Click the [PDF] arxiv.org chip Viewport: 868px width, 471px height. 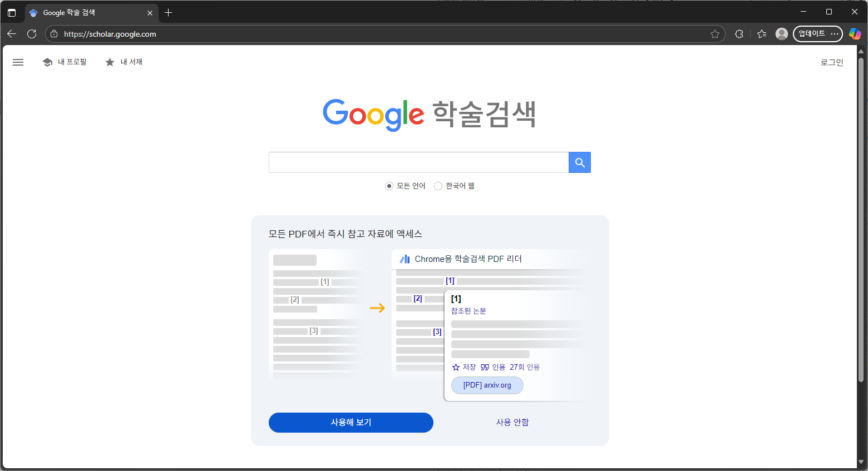[487, 385]
